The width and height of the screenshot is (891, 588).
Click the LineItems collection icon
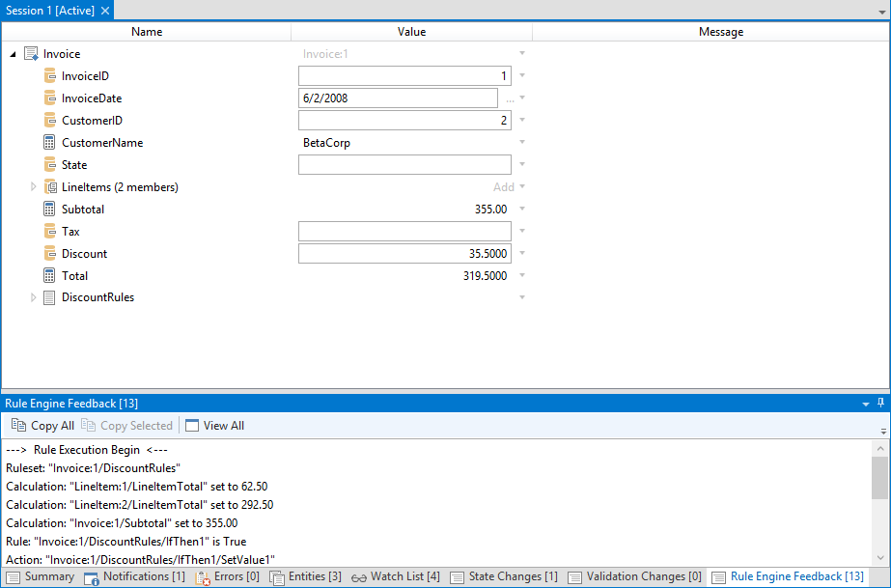point(50,187)
